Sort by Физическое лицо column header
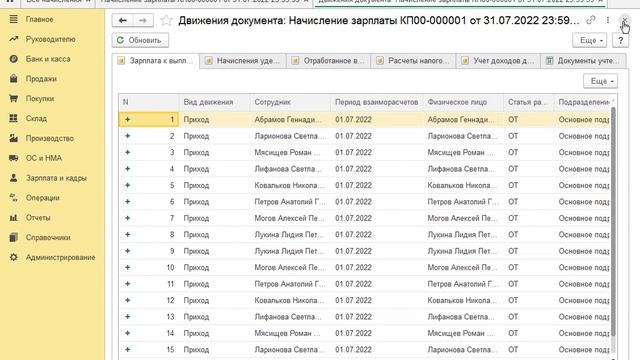 (x=463, y=102)
